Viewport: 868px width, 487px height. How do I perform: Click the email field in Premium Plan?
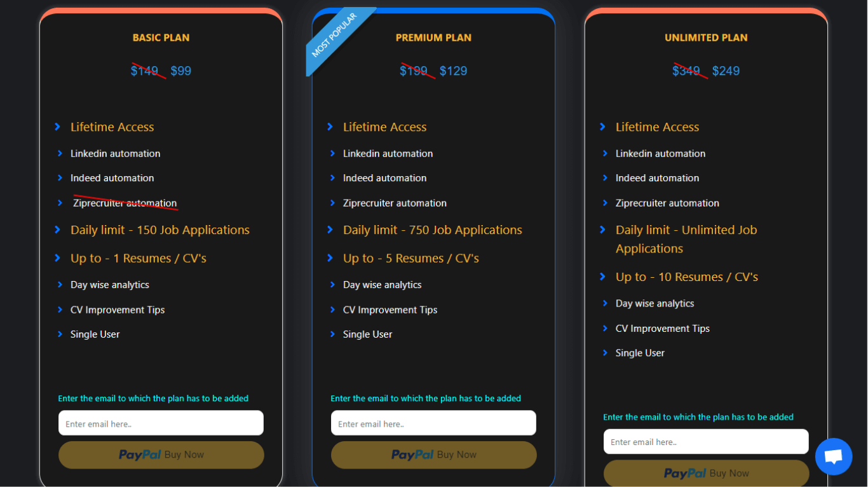(x=433, y=423)
